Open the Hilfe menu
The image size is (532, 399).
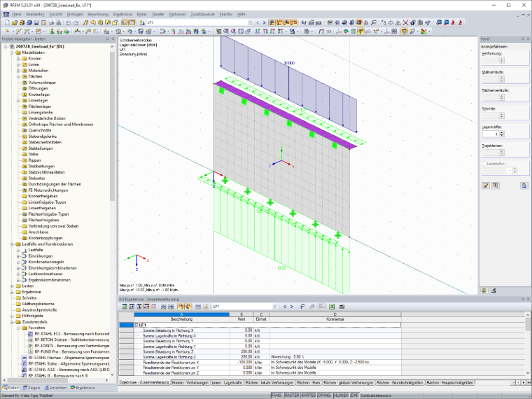coord(241,14)
